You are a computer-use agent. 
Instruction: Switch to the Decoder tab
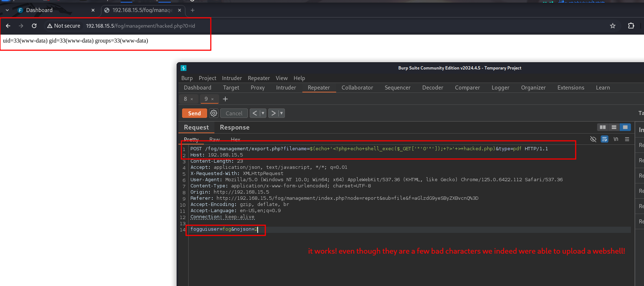coord(432,88)
